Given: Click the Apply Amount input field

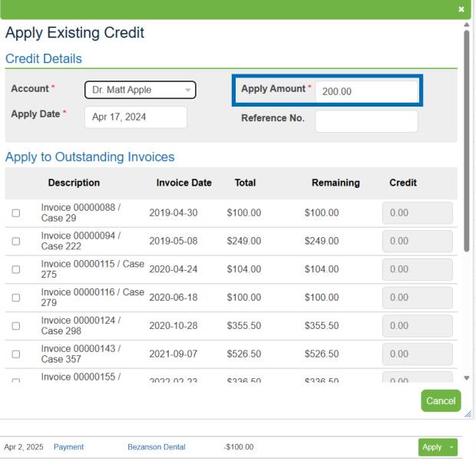Looking at the screenshot, I should (366, 90).
